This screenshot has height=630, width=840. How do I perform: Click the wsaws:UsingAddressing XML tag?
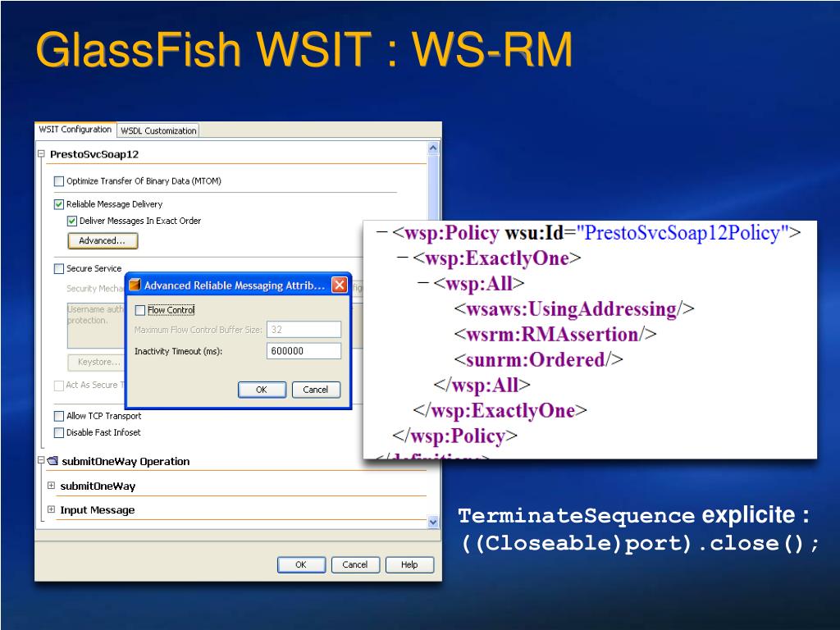[574, 309]
